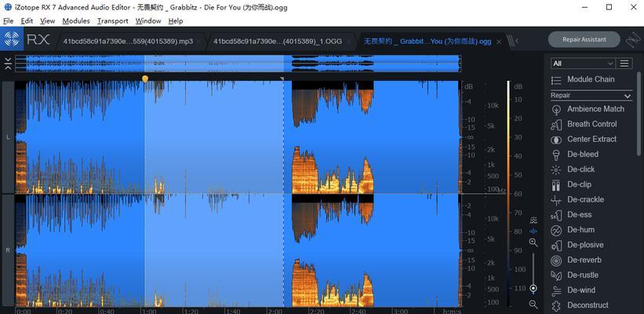The height and width of the screenshot is (314, 644).
Task: Open the Module Chain list icon
Action: [x=556, y=80]
